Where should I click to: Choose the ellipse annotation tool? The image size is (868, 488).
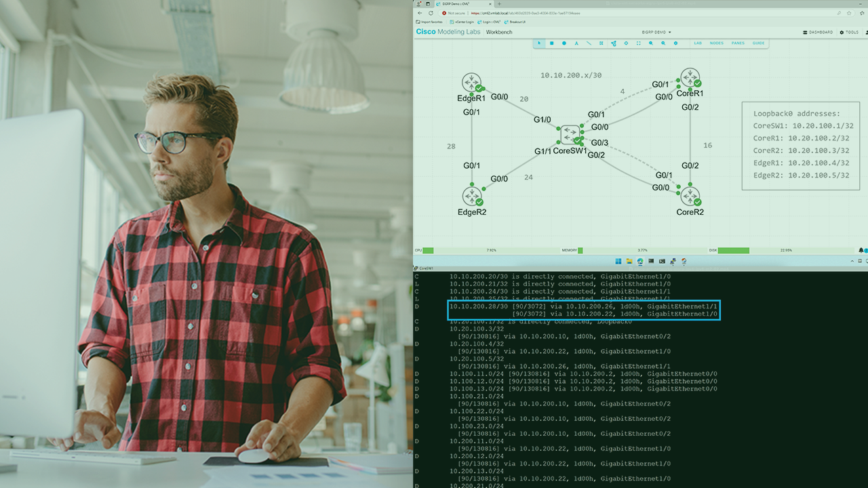564,43
